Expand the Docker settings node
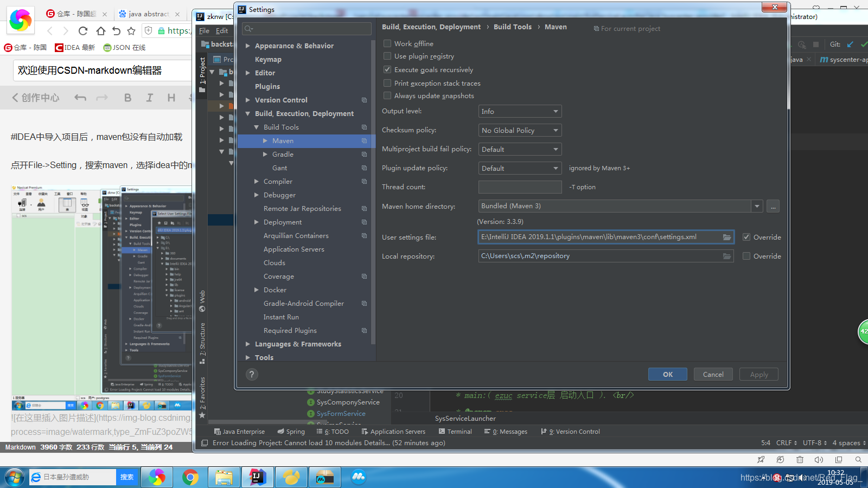This screenshot has height=488, width=868. click(x=257, y=290)
